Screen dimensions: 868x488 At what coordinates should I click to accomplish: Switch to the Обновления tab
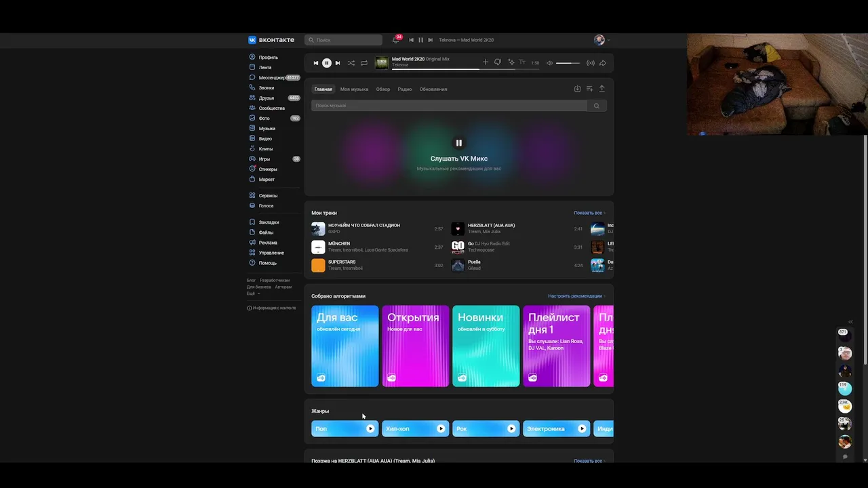[x=433, y=89]
